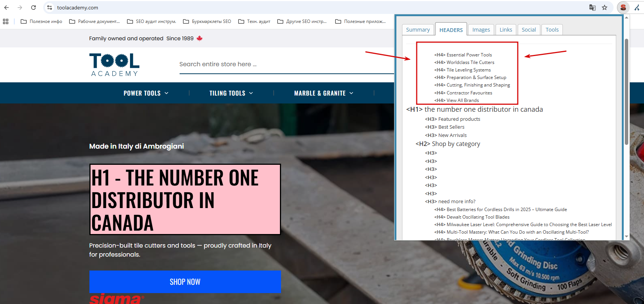
Task: Click H3 need more info? entry
Action: pyautogui.click(x=450, y=202)
